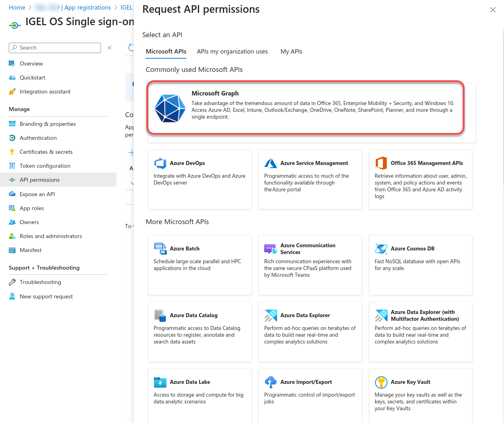The image size is (504, 423).
Task: Open Certificates & secrets in sidebar
Action: [x=46, y=152]
